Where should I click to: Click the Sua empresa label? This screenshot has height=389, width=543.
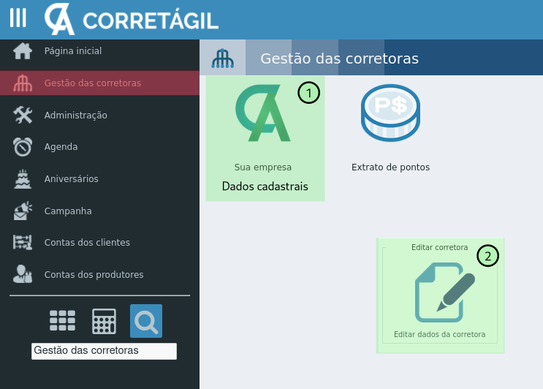click(263, 167)
